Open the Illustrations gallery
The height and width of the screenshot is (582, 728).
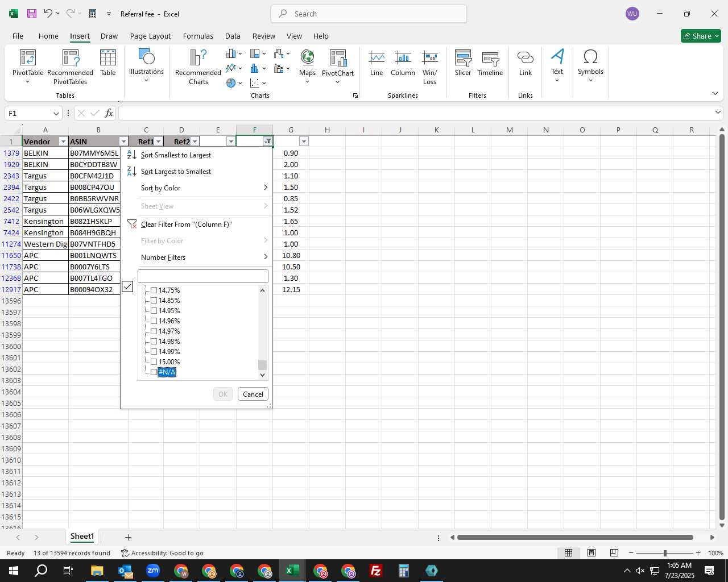pyautogui.click(x=146, y=65)
